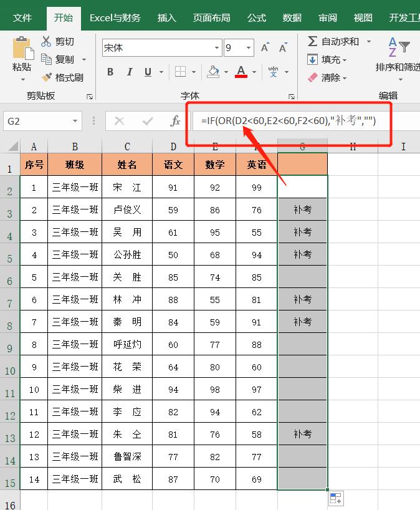Click the Cut scissors icon

click(46, 41)
